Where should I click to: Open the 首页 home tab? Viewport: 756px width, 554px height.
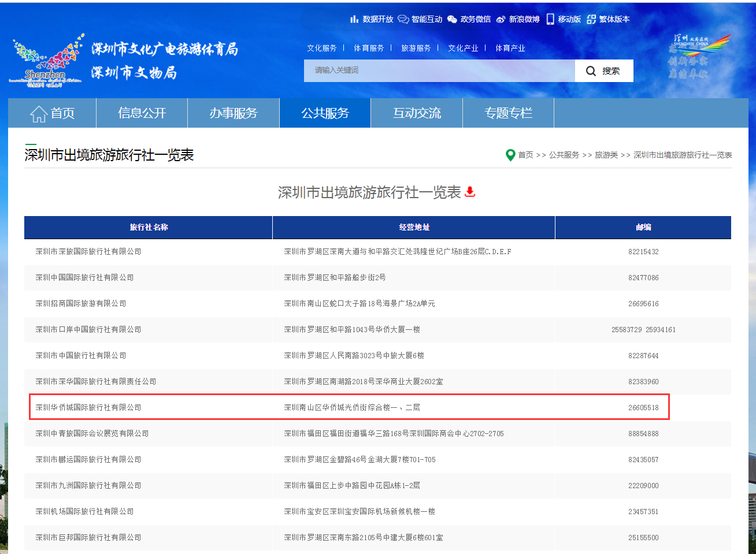coord(52,113)
